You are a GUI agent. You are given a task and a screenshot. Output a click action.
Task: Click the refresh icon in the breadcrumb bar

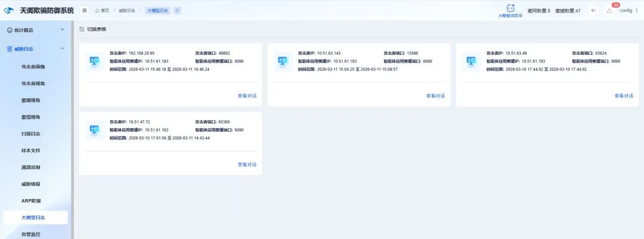click(x=177, y=11)
